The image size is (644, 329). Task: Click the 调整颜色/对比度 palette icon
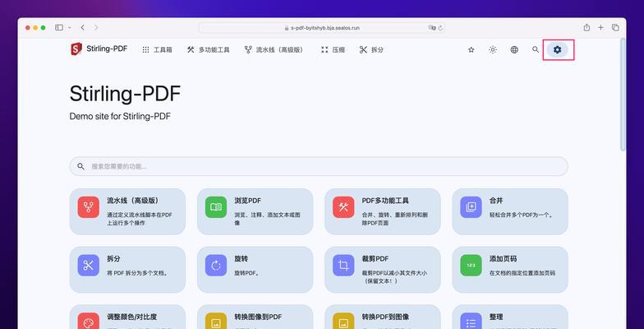[89, 321]
